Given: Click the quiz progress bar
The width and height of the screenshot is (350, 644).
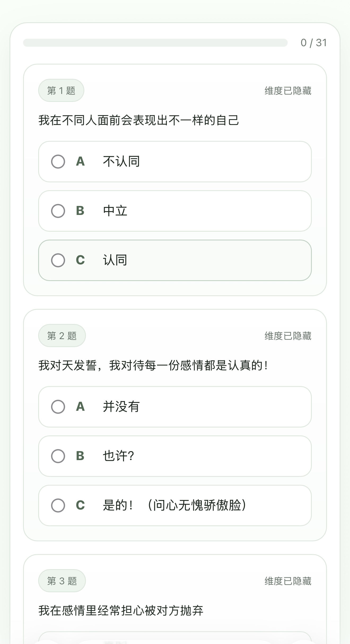Looking at the screenshot, I should (155, 43).
